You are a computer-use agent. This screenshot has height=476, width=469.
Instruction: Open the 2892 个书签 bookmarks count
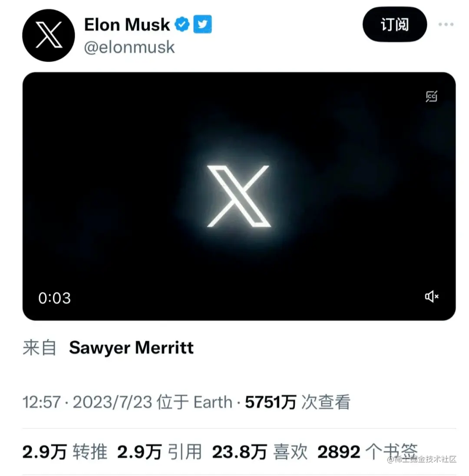click(x=367, y=452)
